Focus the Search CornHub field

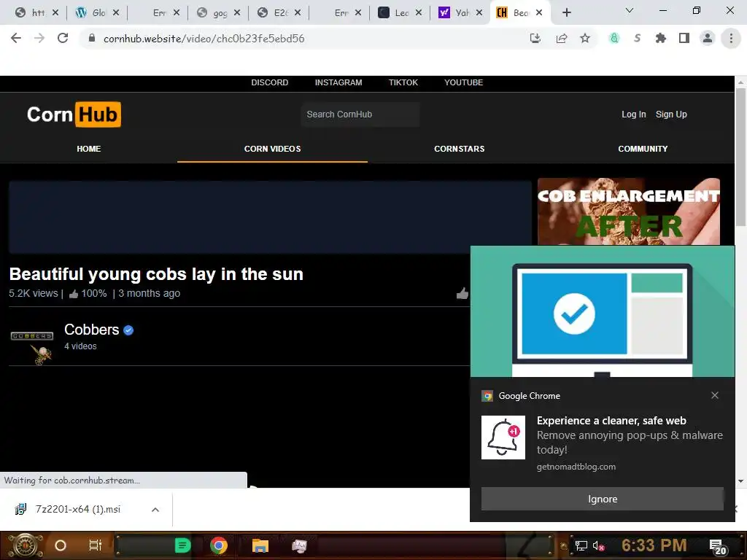click(x=360, y=114)
